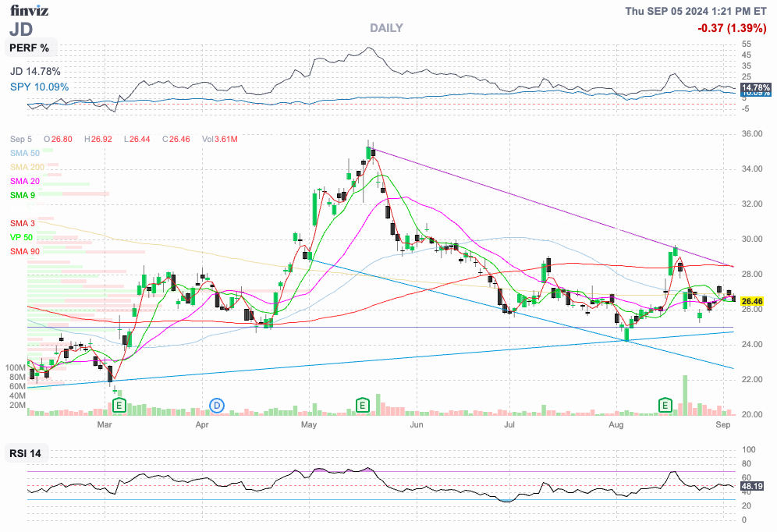Screen dimensions: 777x532
Task: Click the Mar label on the time axis
Action: point(105,424)
